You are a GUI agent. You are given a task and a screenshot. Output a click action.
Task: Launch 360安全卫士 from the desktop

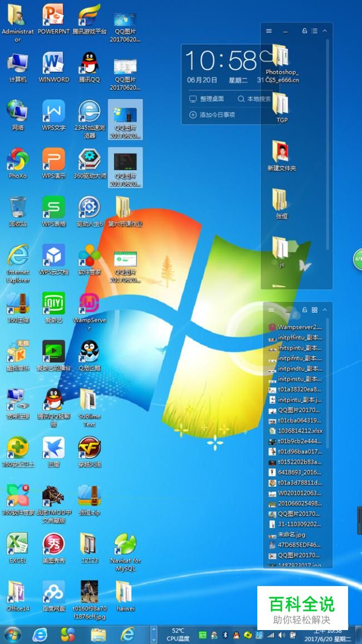click(18, 452)
